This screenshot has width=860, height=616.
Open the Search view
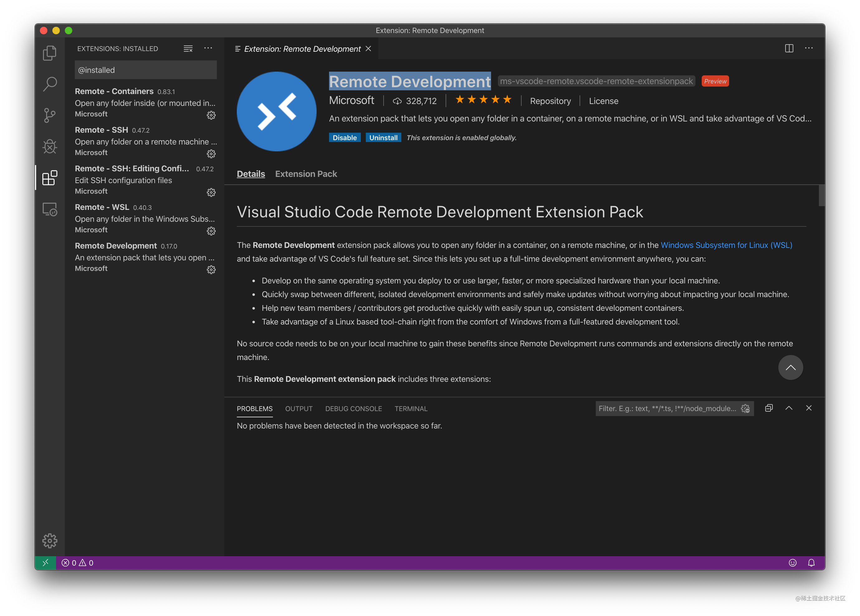(x=50, y=84)
